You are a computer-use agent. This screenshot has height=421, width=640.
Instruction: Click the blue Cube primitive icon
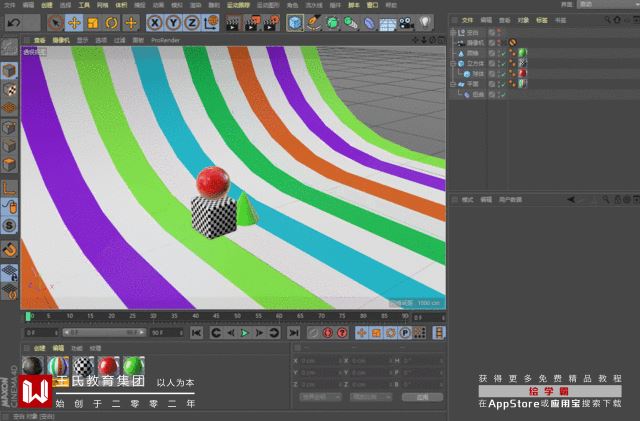point(295,23)
